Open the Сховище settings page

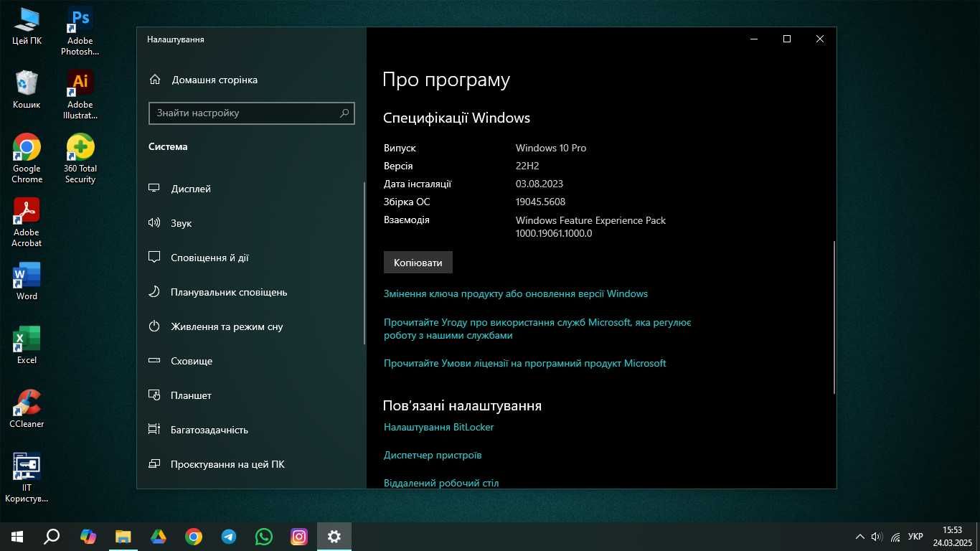(251, 361)
